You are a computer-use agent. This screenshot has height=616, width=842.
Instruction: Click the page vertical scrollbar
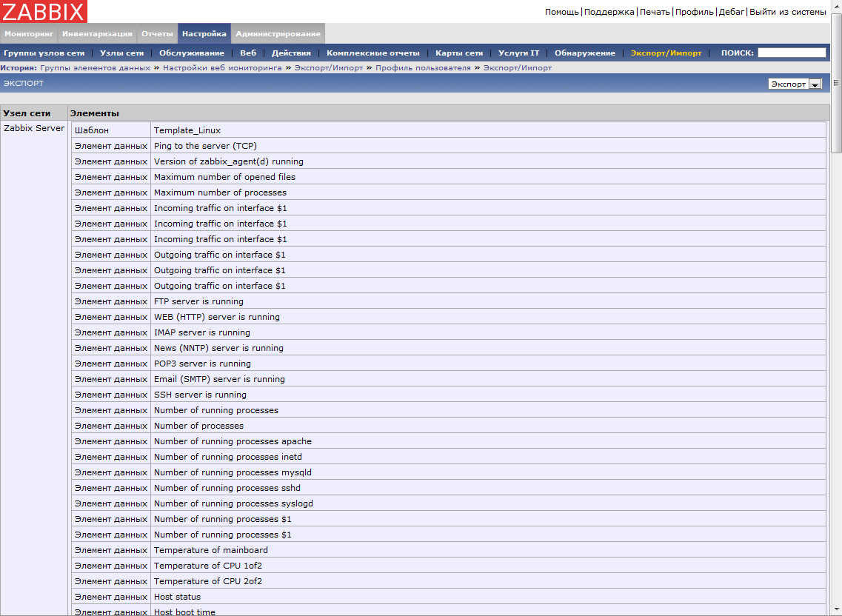(836, 83)
